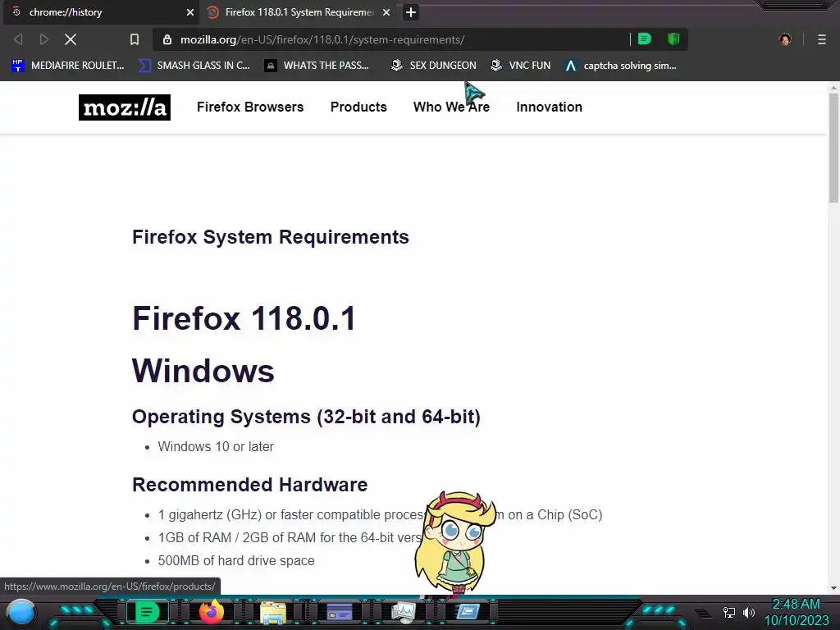Viewport: 840px width, 630px height.
Task: Click the Operating Systems (32-bit and 64-bit) heading
Action: click(306, 417)
